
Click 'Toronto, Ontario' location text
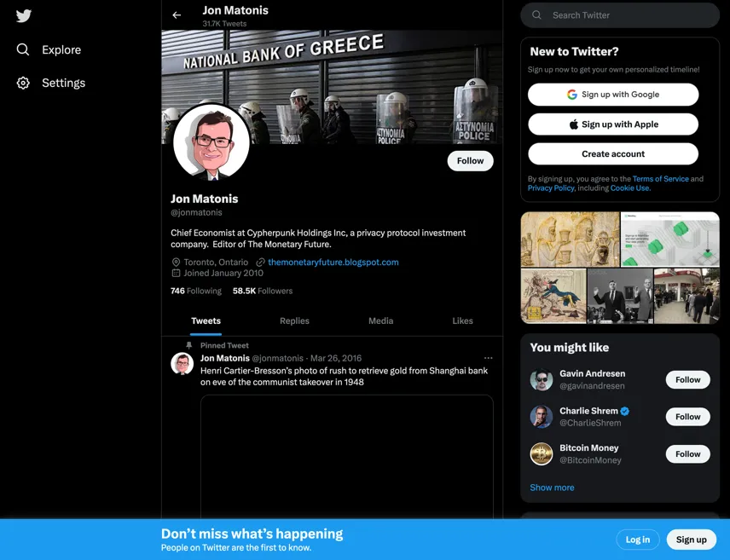pyautogui.click(x=216, y=262)
